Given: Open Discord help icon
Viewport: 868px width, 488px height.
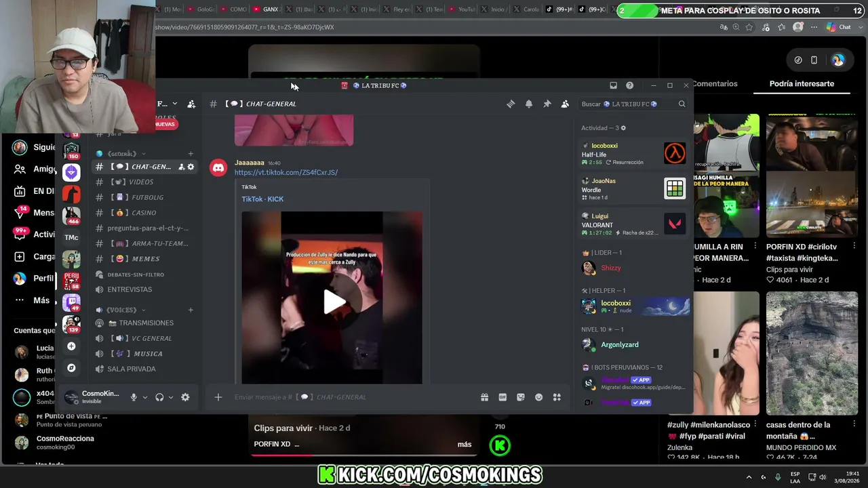Looking at the screenshot, I should [x=629, y=85].
